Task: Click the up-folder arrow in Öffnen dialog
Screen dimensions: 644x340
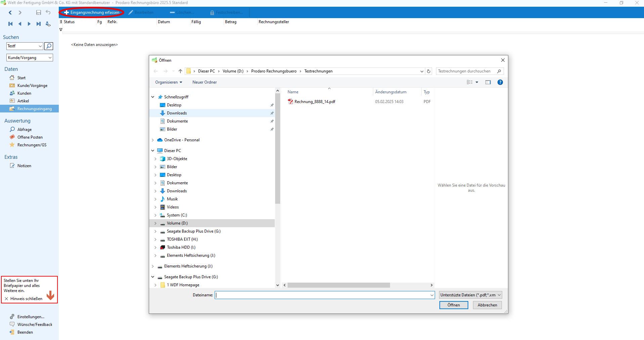Action: coord(180,71)
